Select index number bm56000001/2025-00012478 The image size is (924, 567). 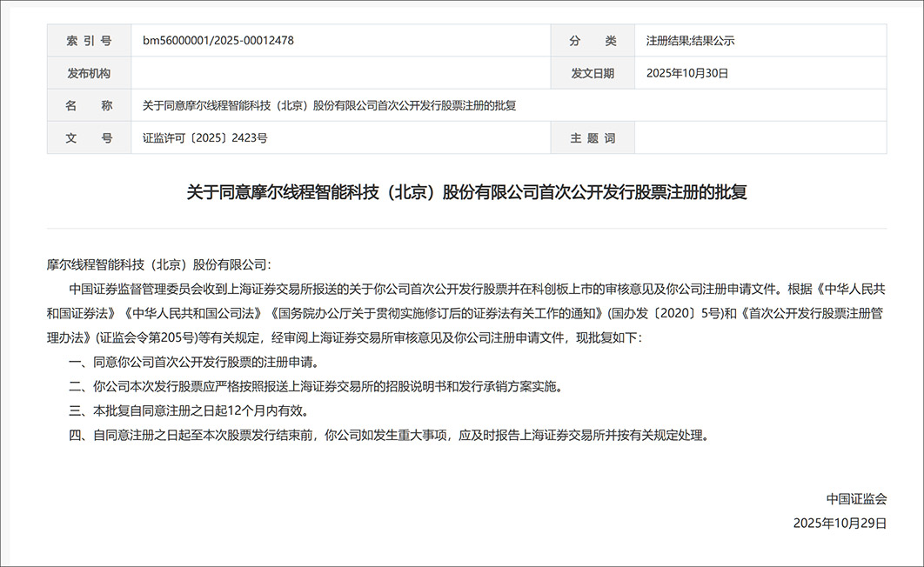click(218, 41)
